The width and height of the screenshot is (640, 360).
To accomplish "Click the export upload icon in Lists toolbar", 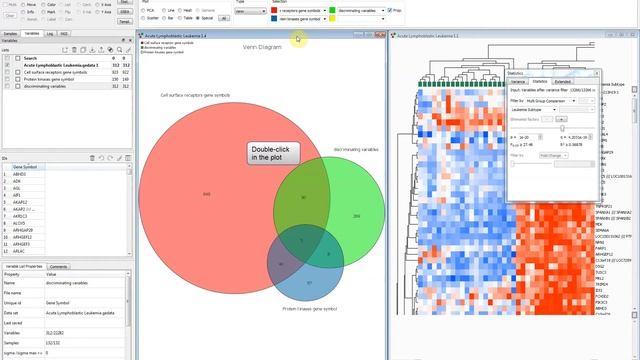I will pyautogui.click(x=101, y=50).
